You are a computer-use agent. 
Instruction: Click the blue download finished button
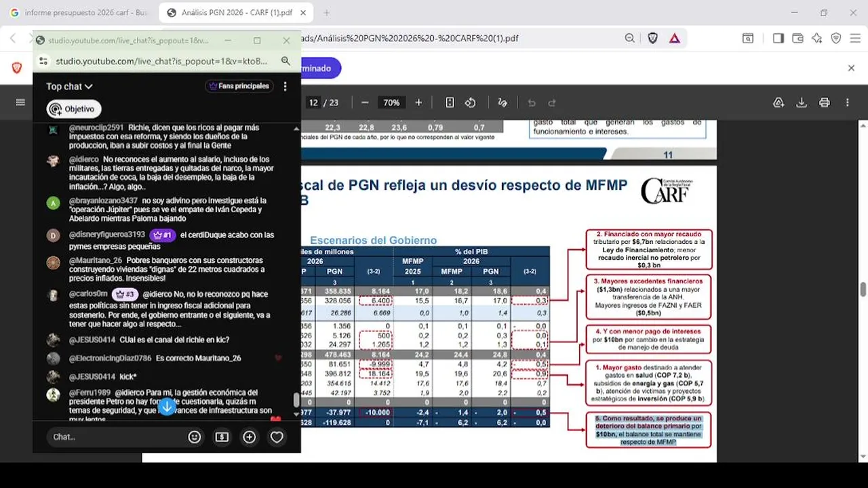pos(321,68)
